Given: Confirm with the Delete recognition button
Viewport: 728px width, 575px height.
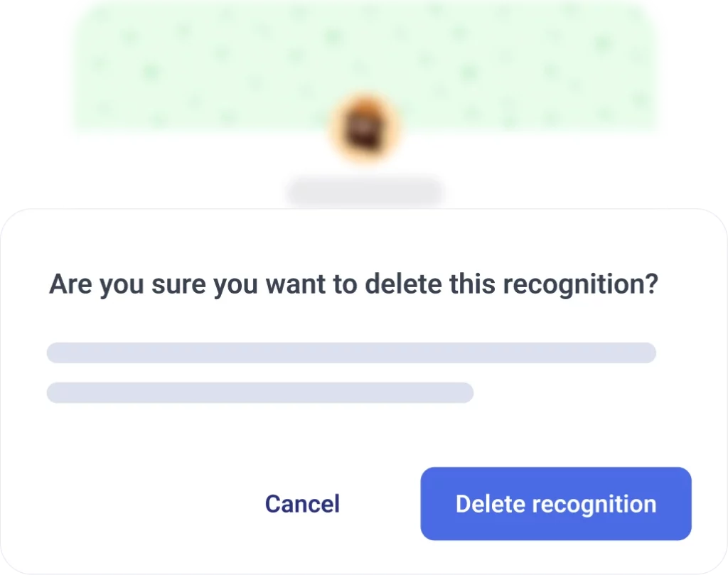Looking at the screenshot, I should (x=556, y=504).
